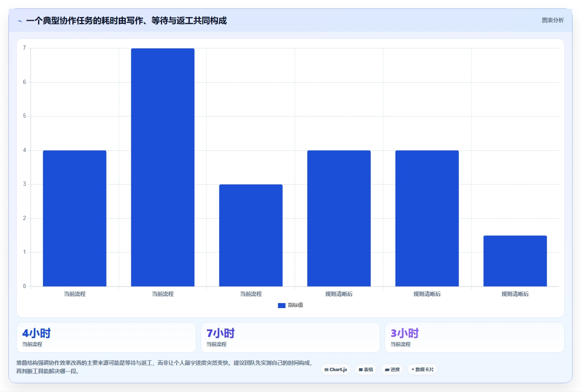Select the 数据卡片 tag pill

click(x=423, y=369)
